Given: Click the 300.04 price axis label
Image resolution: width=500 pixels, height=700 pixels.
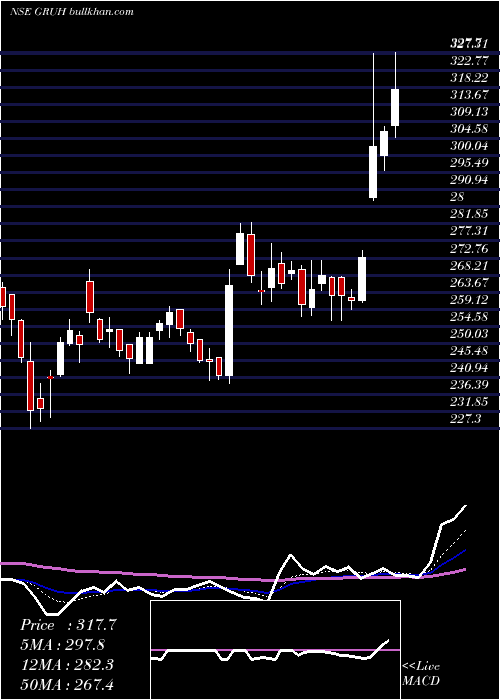Looking at the screenshot, I should (469, 146).
